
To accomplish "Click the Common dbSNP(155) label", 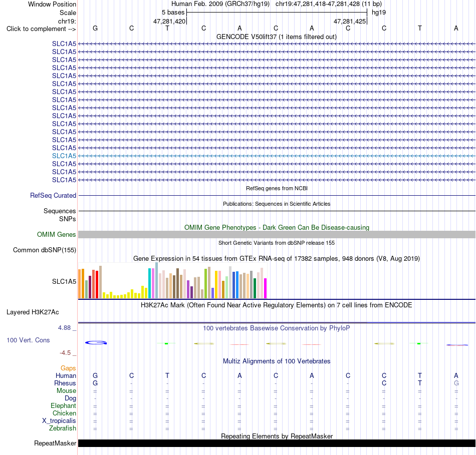I will point(44,250).
